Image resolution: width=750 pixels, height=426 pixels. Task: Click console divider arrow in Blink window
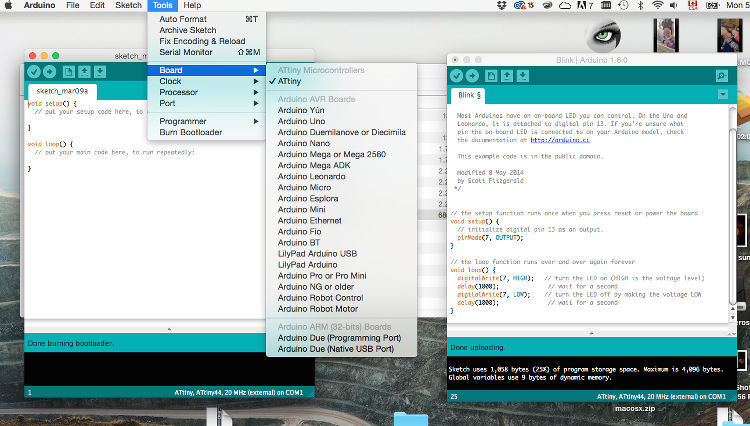(x=592, y=332)
